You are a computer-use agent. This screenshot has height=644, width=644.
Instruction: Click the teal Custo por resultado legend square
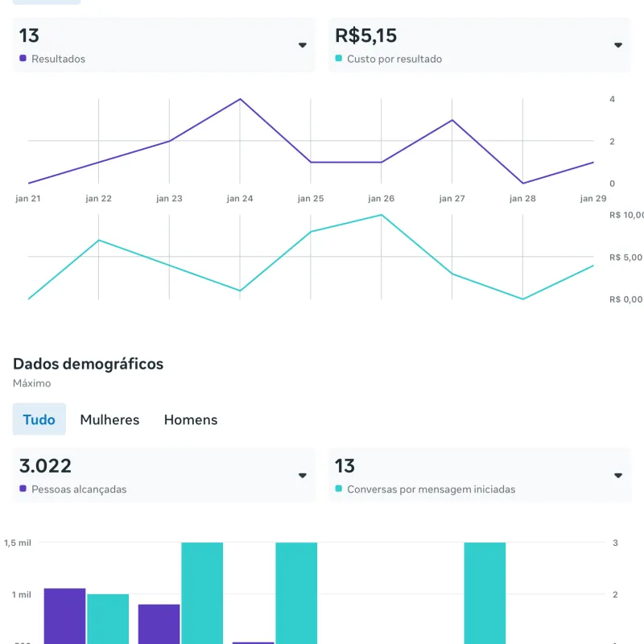[338, 59]
